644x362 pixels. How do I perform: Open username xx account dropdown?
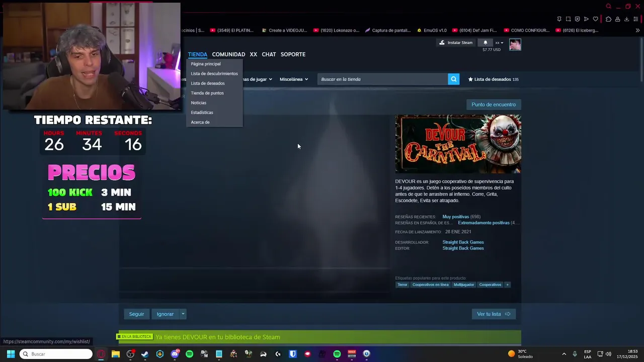pos(499,43)
